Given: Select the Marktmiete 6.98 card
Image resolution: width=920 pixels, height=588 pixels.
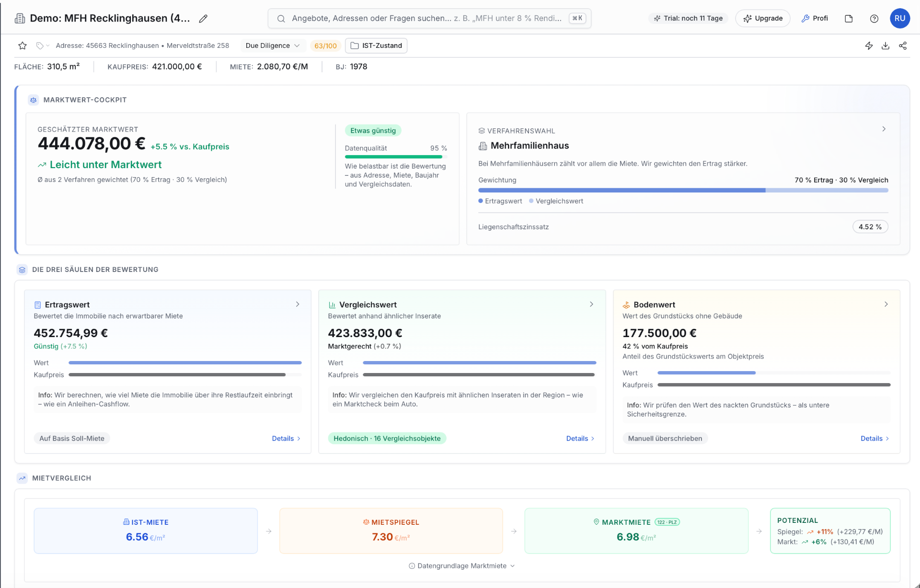Looking at the screenshot, I should (x=636, y=531).
